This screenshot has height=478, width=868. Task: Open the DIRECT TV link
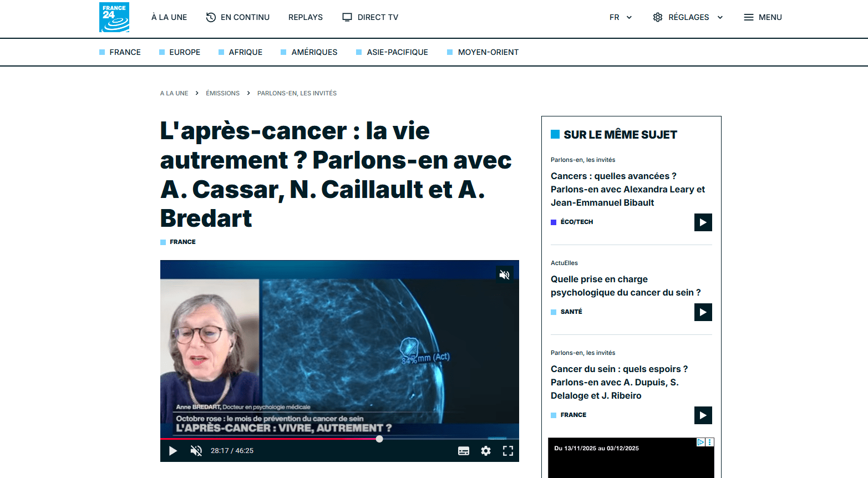click(x=370, y=17)
